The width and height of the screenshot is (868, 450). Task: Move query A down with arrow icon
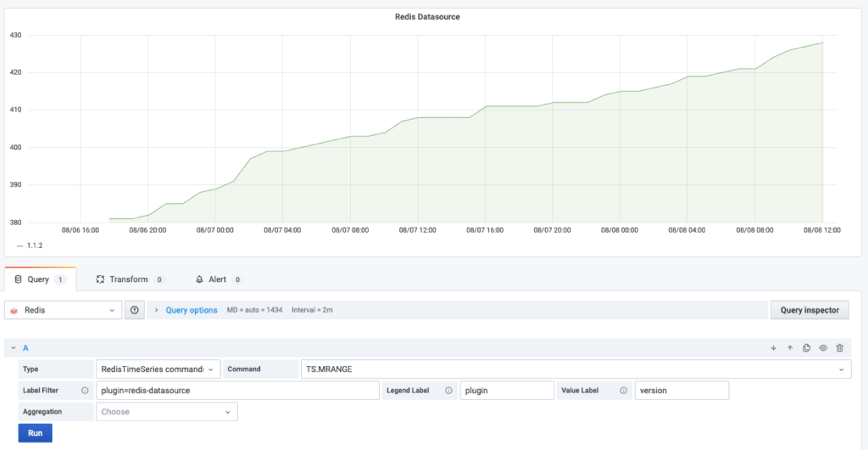coord(773,348)
